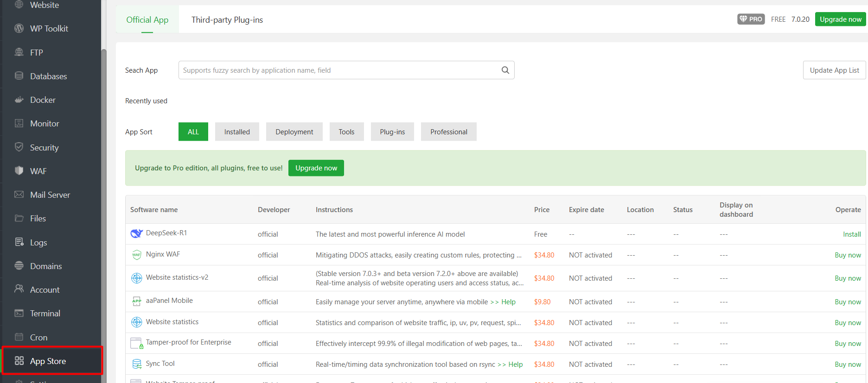This screenshot has height=383, width=868.
Task: Click the aaPanel Mobile app icon
Action: click(x=136, y=301)
